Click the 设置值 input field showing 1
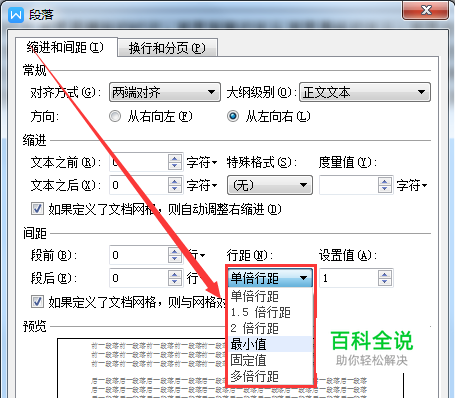 tap(349, 278)
